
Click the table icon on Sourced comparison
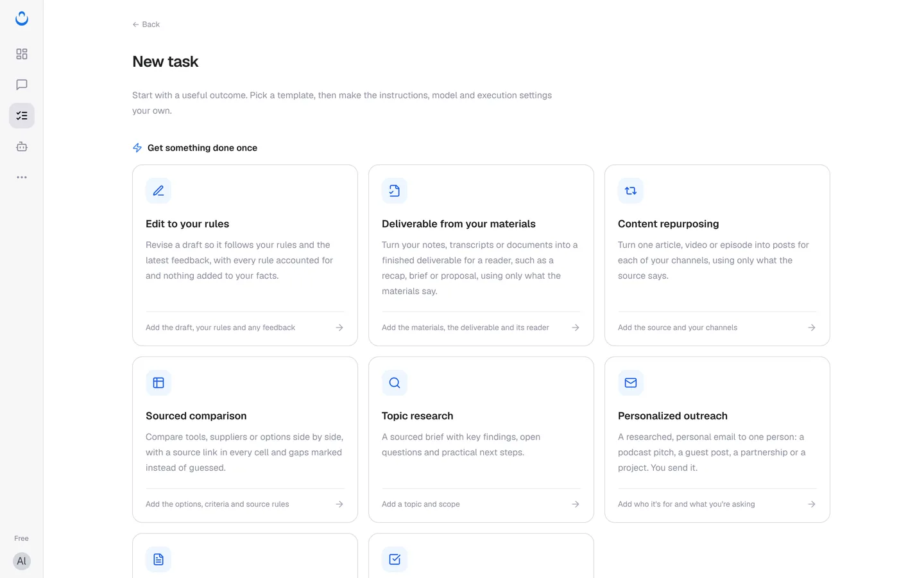(158, 383)
